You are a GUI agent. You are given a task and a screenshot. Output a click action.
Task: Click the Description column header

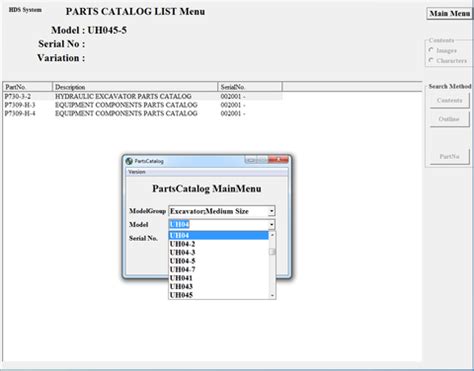tap(135, 87)
